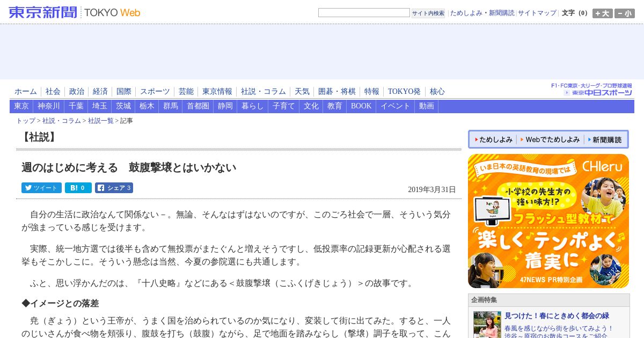The width and height of the screenshot is (644, 338).
Task: Open the ためしよみ・新聞購読 top link
Action: click(482, 13)
